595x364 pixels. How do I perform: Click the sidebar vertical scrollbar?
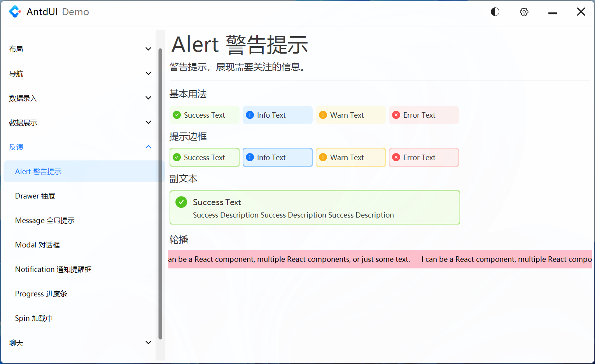[x=160, y=194]
